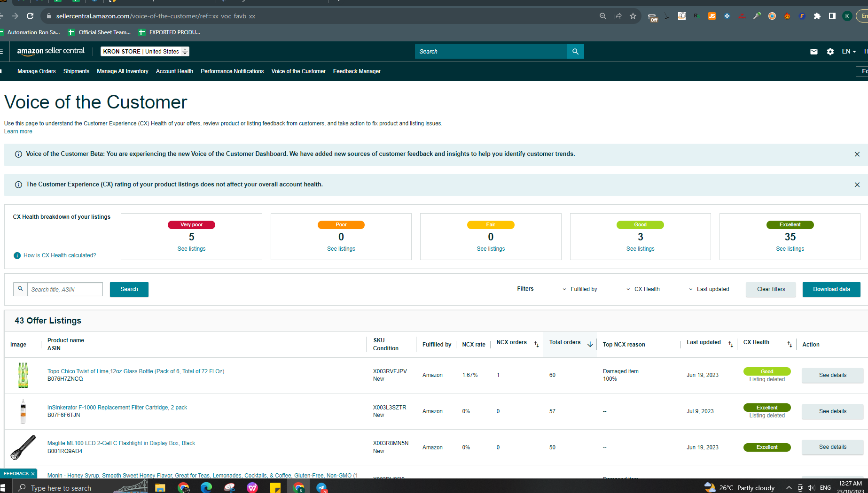Open Performance Notifications menu item
868x493 pixels.
pyautogui.click(x=232, y=71)
